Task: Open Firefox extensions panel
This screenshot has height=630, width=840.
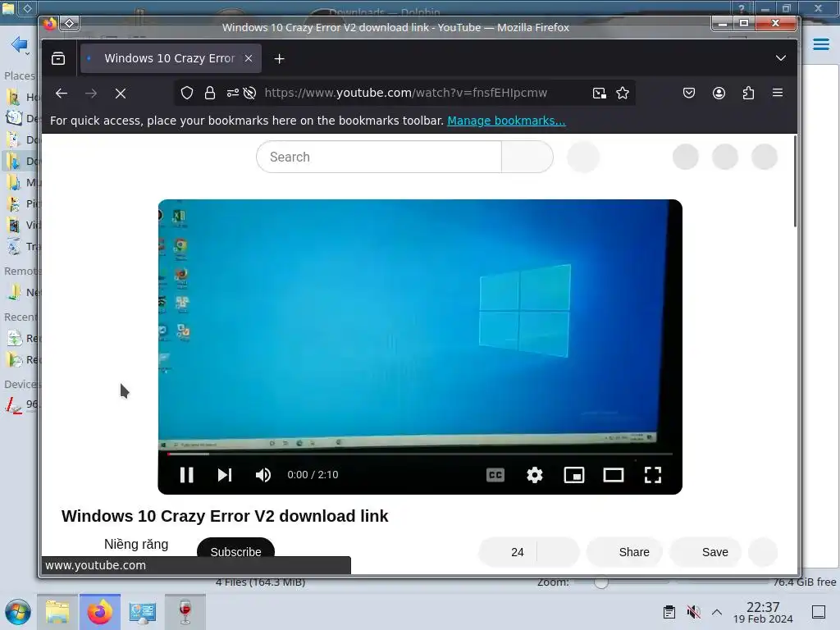Action: tap(748, 94)
